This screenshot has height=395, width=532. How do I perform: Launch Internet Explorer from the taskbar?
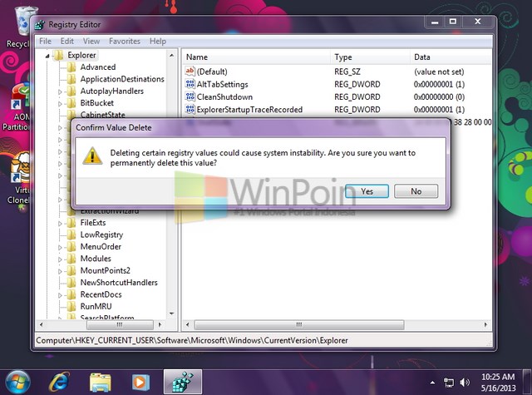[x=59, y=382]
